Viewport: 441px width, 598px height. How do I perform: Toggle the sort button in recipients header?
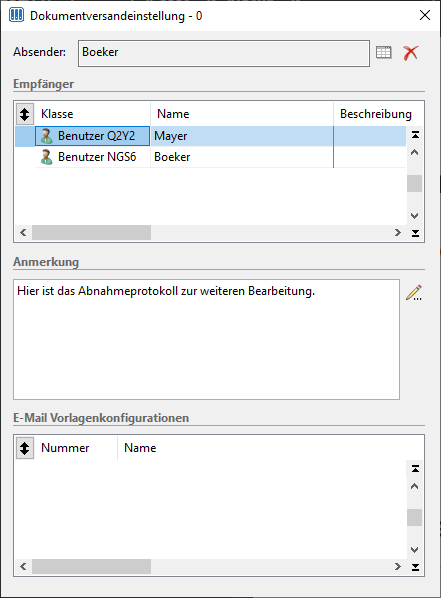(x=25, y=114)
